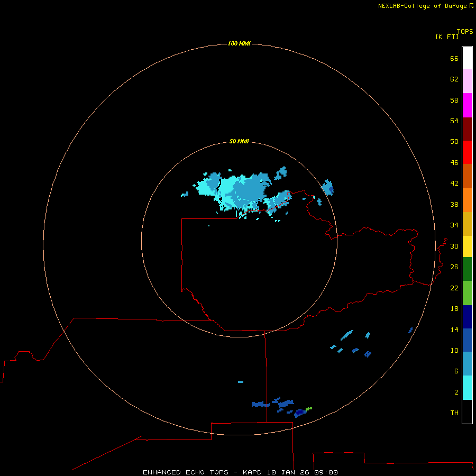Pick the bright red legend swatch

coord(467,152)
